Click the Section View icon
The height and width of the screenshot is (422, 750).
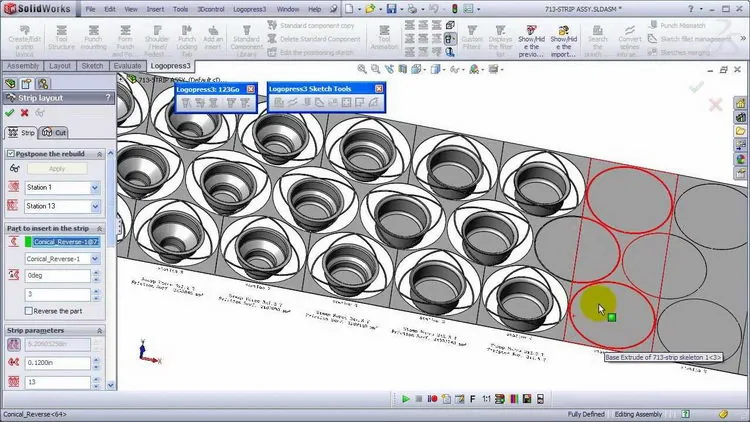point(402,69)
